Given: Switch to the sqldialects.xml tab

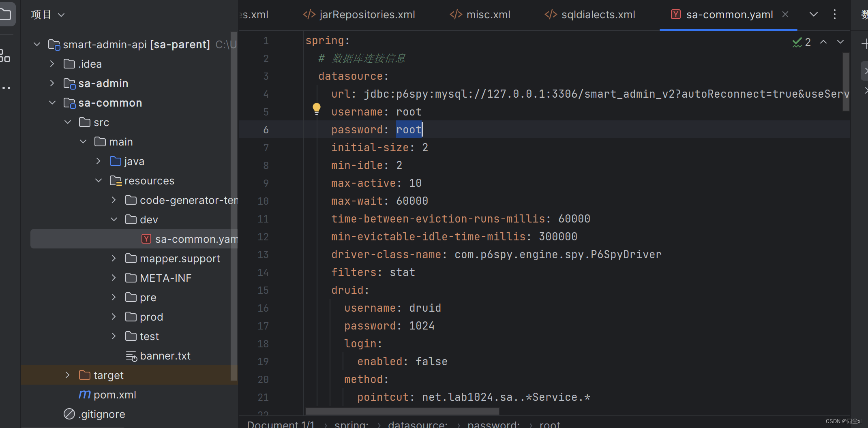Looking at the screenshot, I should point(598,14).
